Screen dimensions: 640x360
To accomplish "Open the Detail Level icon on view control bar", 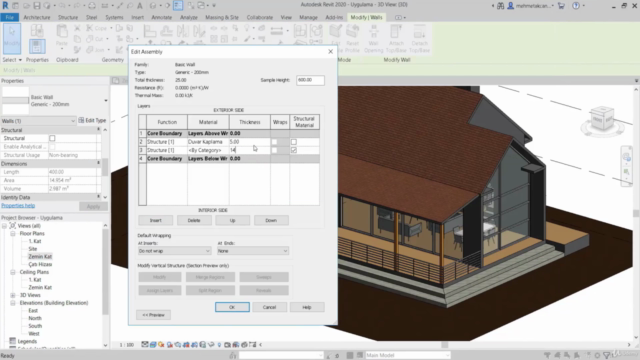I will (145, 344).
